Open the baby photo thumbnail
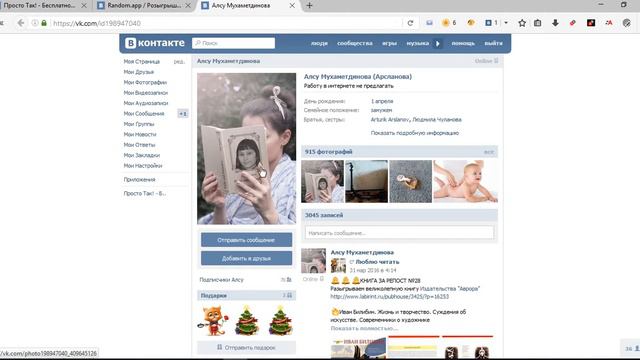This screenshot has height=360, width=640. coord(466,181)
